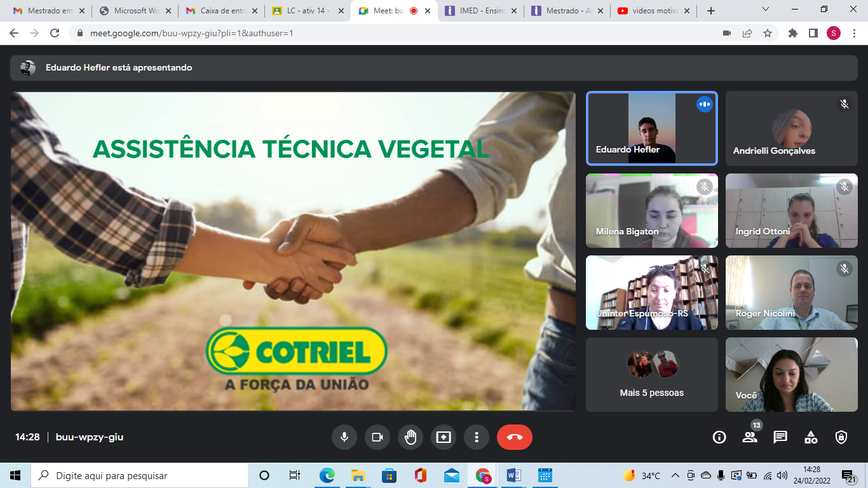Screen dimensions: 868x488
Task: Click the 'Eduardo Hefler está apresentando' banner
Action: (434, 67)
